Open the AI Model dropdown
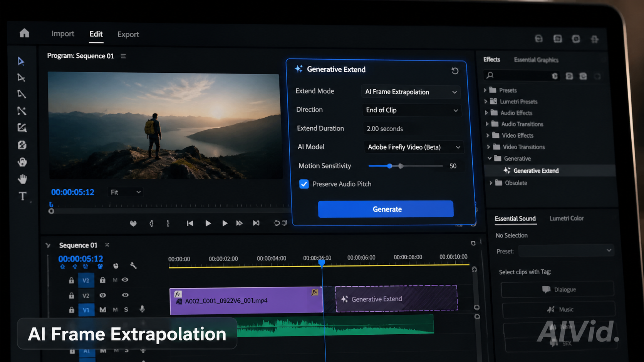Image resolution: width=644 pixels, height=362 pixels. click(414, 147)
